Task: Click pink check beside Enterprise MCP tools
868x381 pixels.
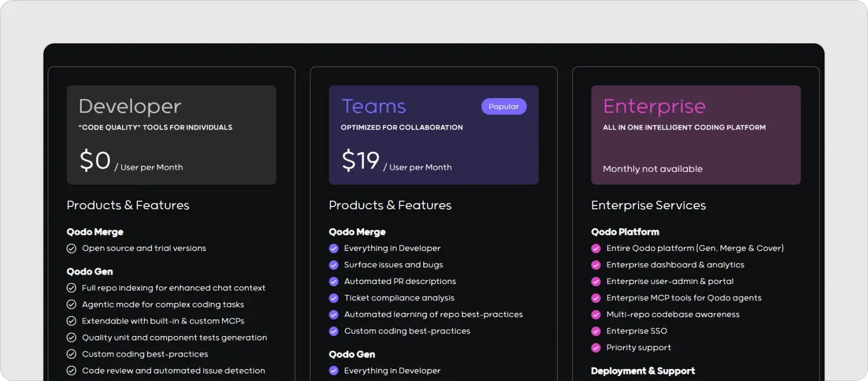Action: tap(596, 298)
